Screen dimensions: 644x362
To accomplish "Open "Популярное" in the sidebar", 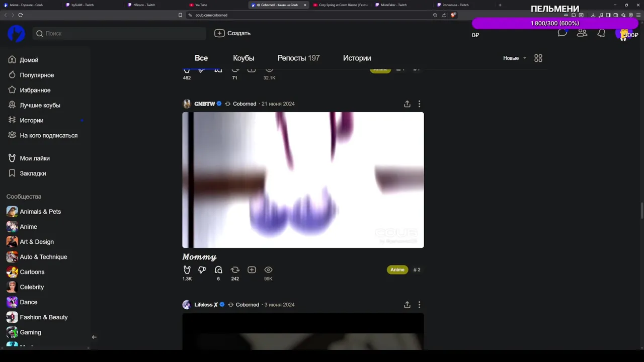I will tap(37, 75).
